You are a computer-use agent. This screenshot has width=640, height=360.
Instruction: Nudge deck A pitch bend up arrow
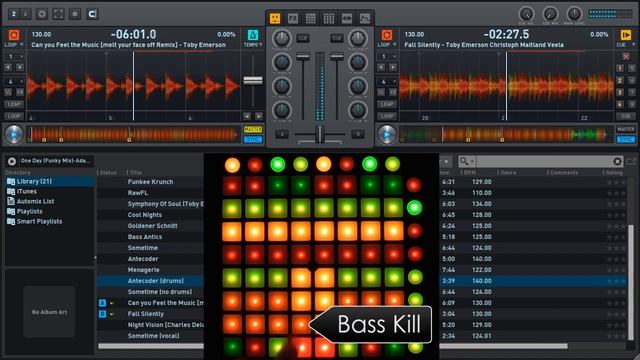258,117
